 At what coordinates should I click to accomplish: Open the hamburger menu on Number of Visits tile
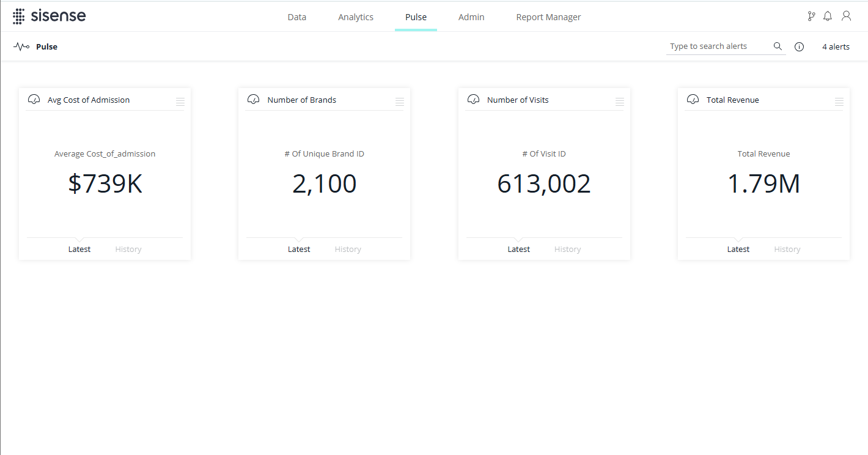pyautogui.click(x=619, y=102)
